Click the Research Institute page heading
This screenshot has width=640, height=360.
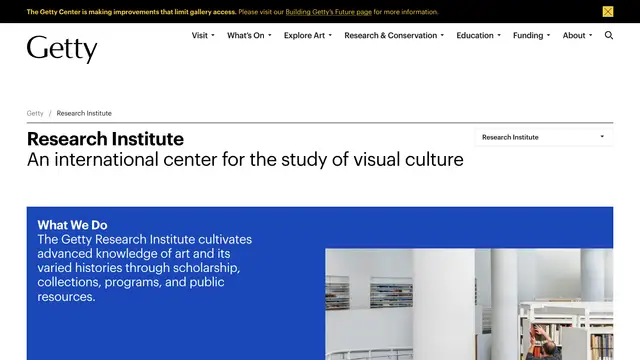tap(105, 139)
